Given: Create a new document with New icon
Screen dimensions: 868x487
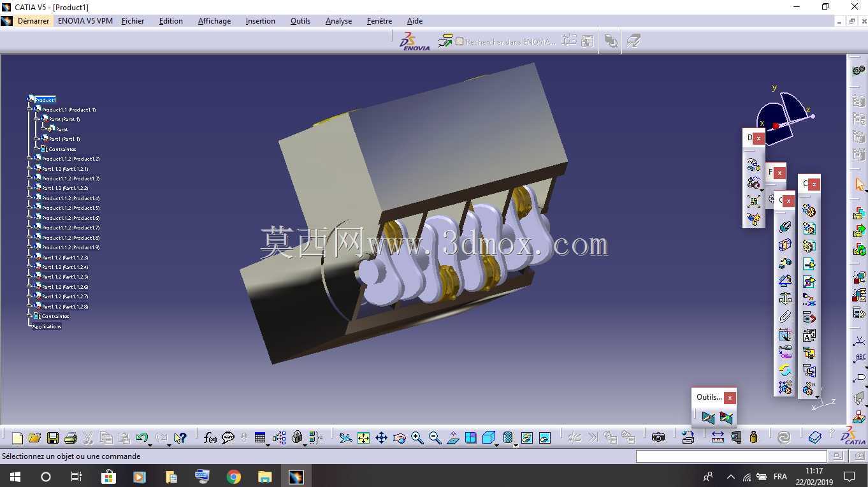Looking at the screenshot, I should tap(18, 438).
